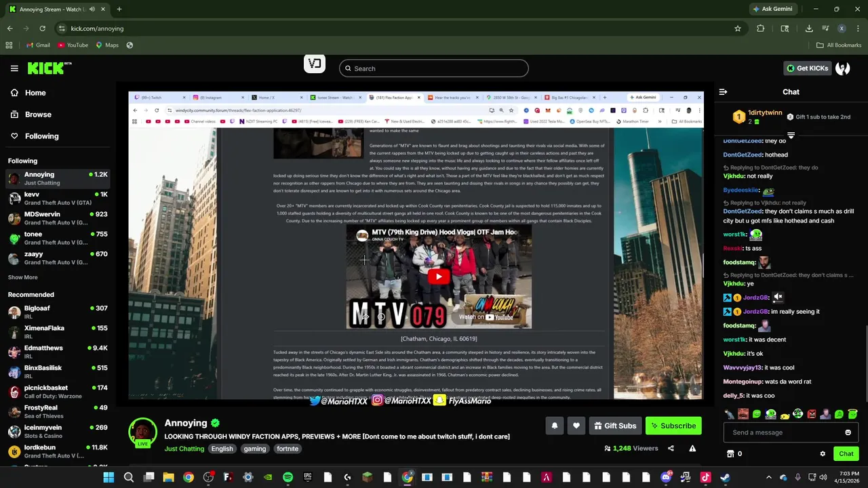Click the green Chat send button
This screenshot has width=868, height=488.
[x=846, y=453]
